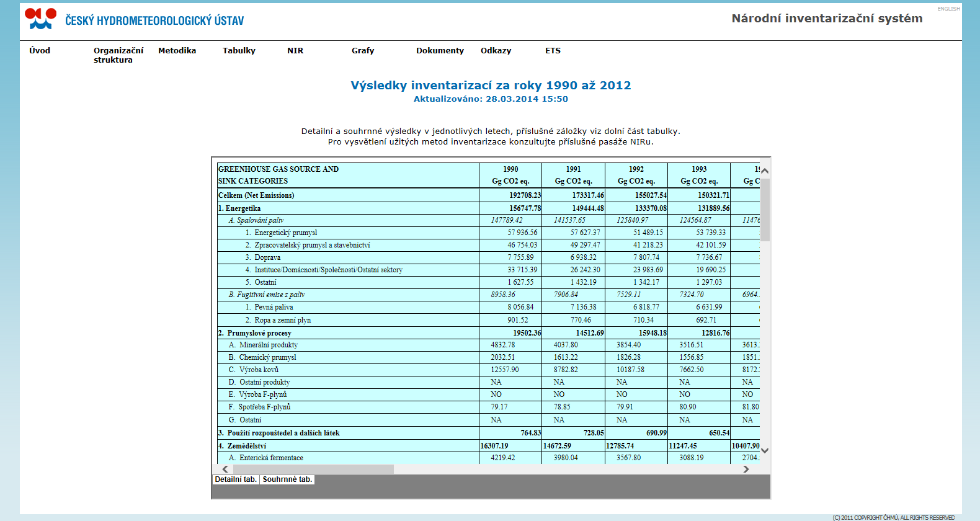The height and width of the screenshot is (521, 980).
Task: Click the horizontal scrollbar thumb of table
Action: (313, 469)
